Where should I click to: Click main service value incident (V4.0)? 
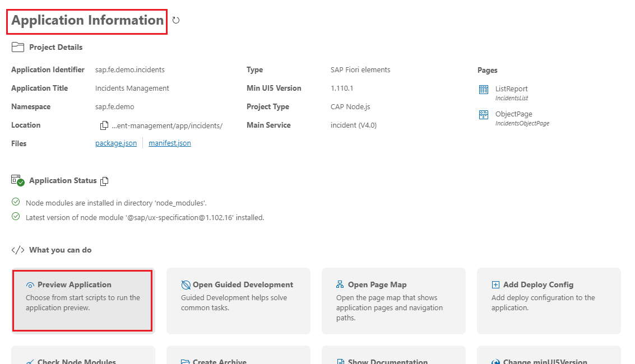(354, 125)
